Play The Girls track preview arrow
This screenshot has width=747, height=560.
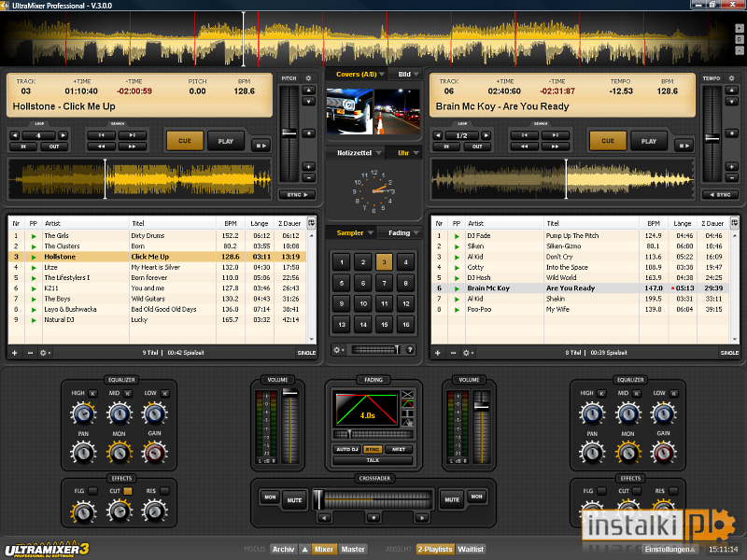(34, 236)
